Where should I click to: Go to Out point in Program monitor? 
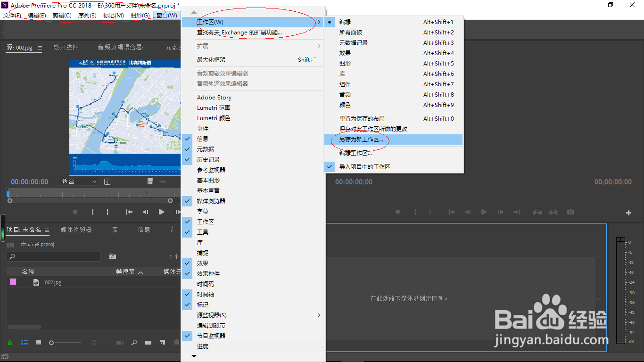point(517,212)
